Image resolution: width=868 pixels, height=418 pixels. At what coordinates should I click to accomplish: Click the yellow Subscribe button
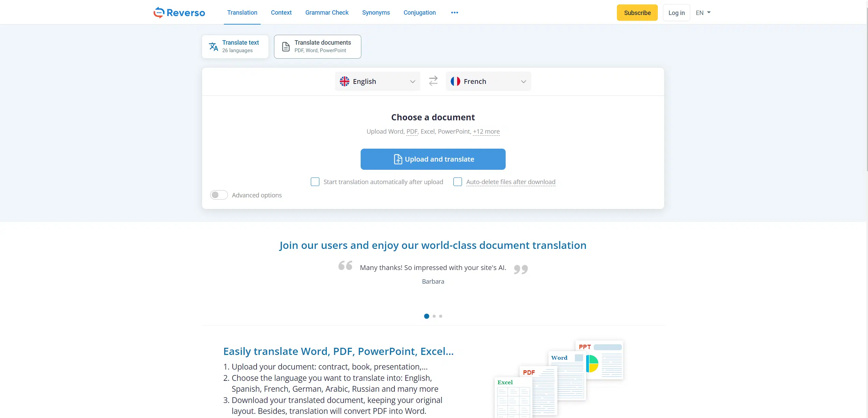[x=637, y=13]
